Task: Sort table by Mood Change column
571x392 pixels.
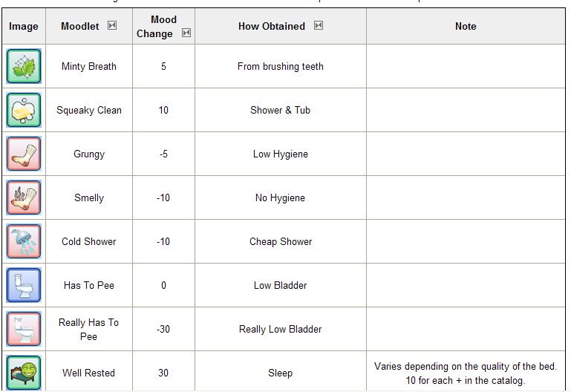Action: [x=186, y=33]
